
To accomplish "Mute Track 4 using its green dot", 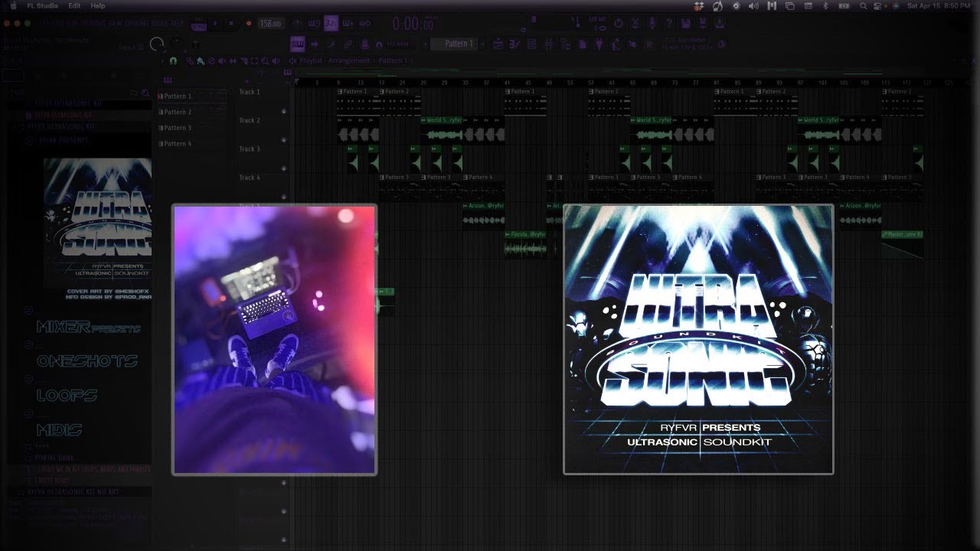I will [284, 197].
